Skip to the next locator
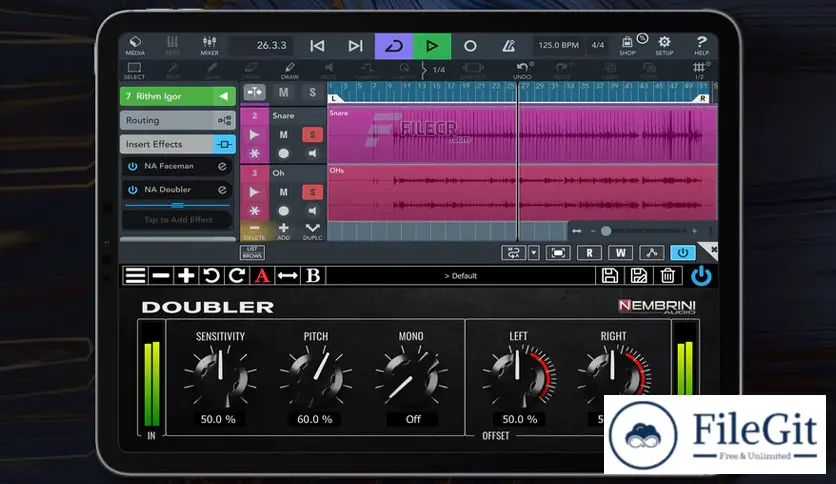836x484 pixels. 355,46
